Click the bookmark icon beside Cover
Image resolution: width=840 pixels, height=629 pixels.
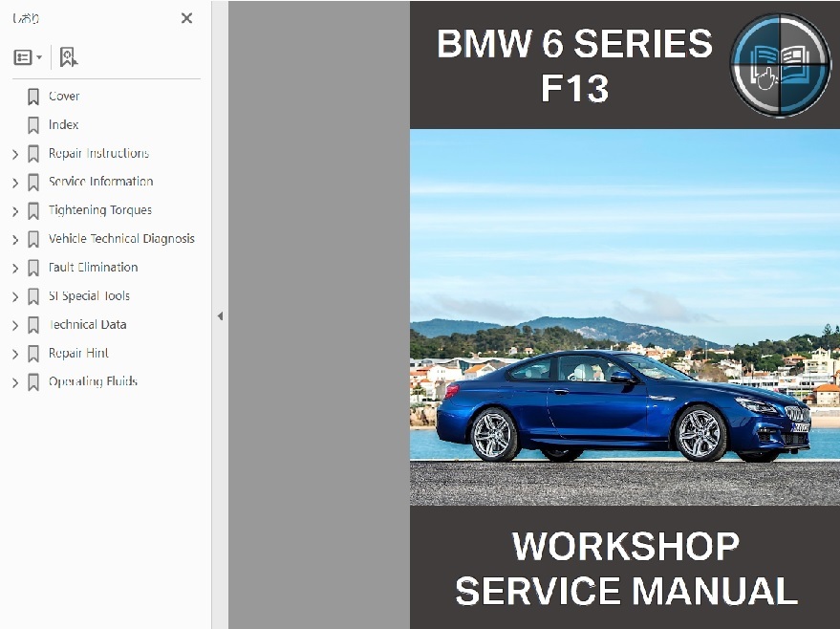pyautogui.click(x=33, y=97)
